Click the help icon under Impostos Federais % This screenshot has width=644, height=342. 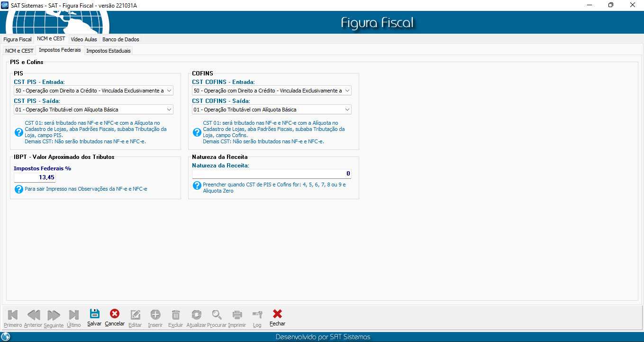tap(19, 189)
